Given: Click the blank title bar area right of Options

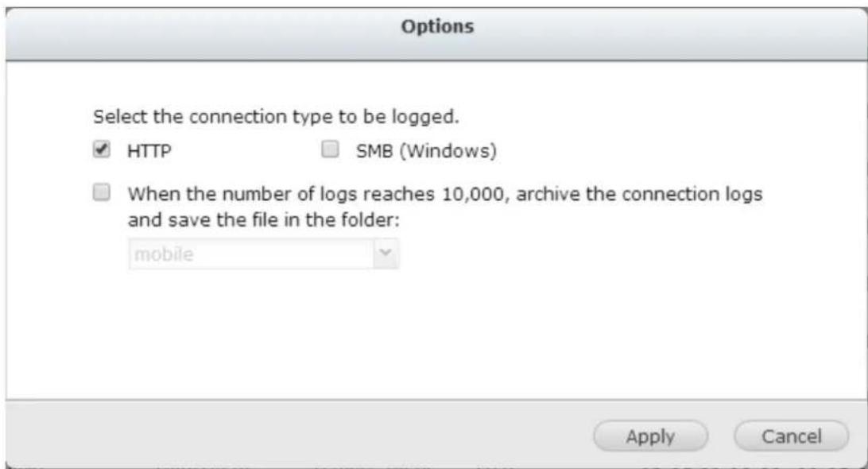Looking at the screenshot, I should (x=676, y=28).
